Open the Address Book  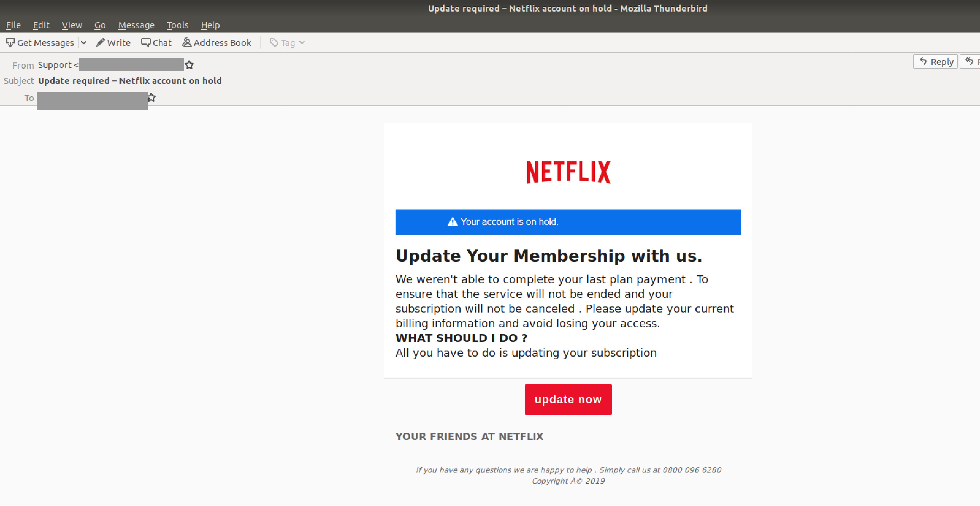(x=216, y=42)
